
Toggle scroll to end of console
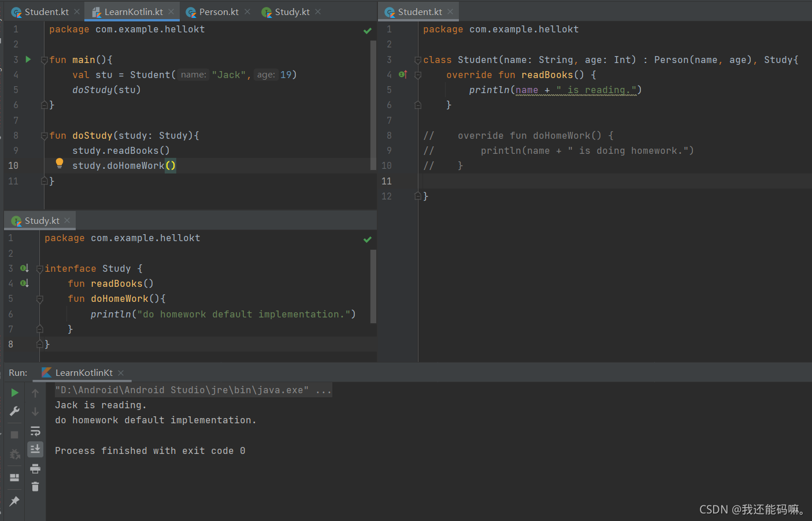35,449
